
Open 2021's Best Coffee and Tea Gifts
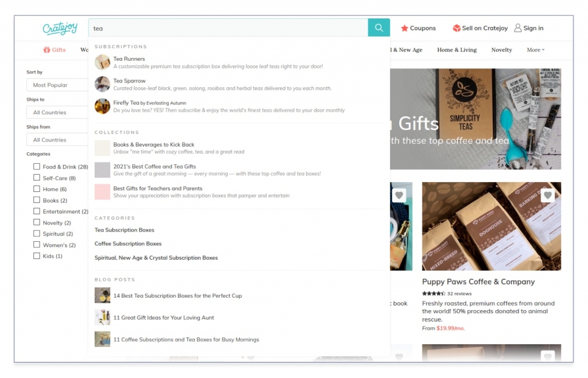click(x=239, y=170)
